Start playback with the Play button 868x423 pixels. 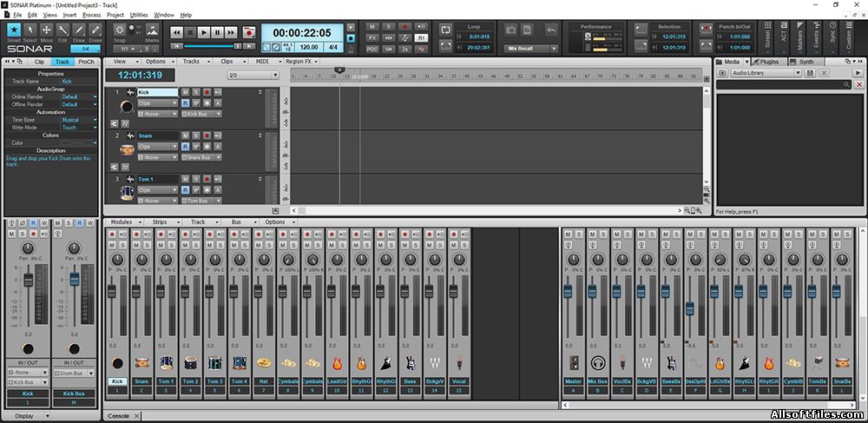[x=204, y=33]
